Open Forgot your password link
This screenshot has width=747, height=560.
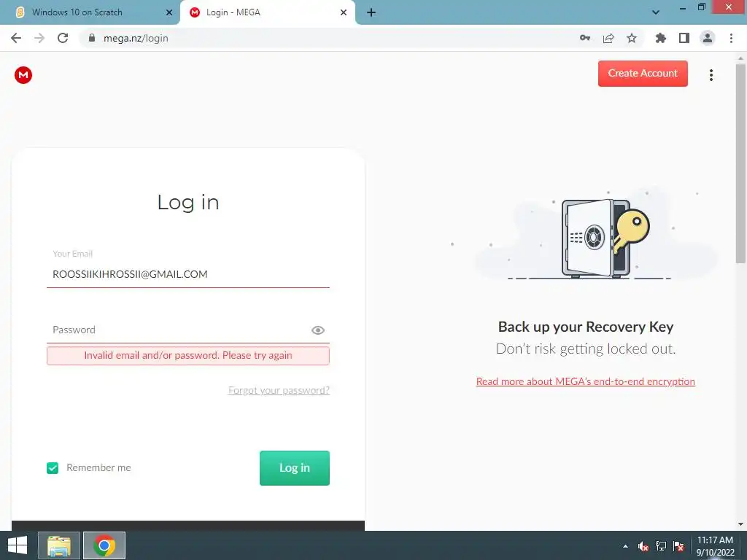coord(279,391)
